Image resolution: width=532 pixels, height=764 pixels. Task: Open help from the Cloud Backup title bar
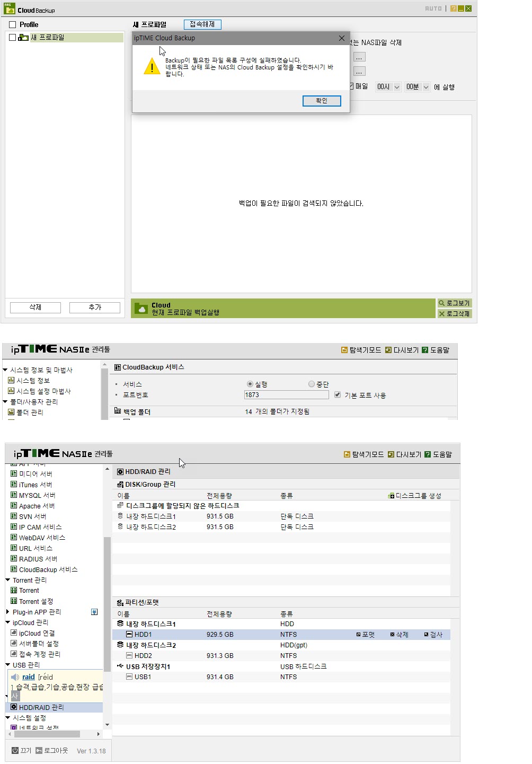point(454,8)
